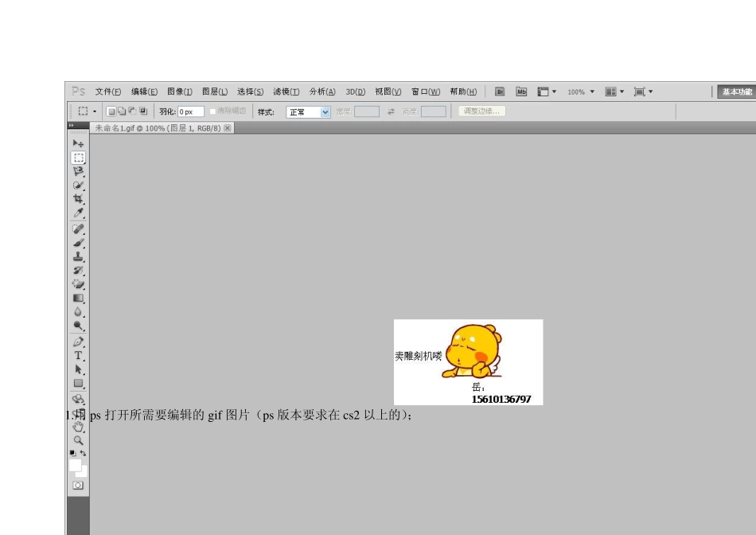This screenshot has width=756, height=535.
Task: Launch Mini Bridge from the Mb icon
Action: pos(521,92)
